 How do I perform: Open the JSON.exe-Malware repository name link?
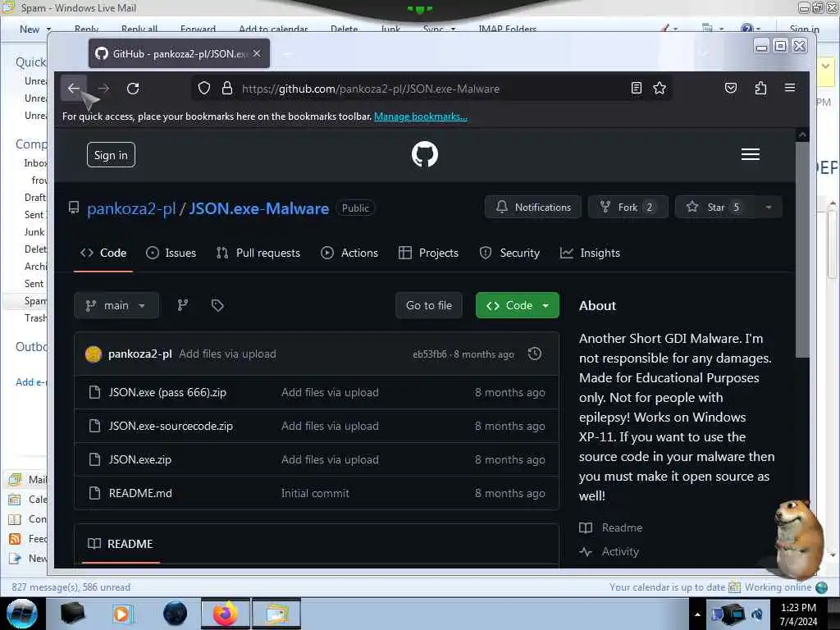point(258,208)
